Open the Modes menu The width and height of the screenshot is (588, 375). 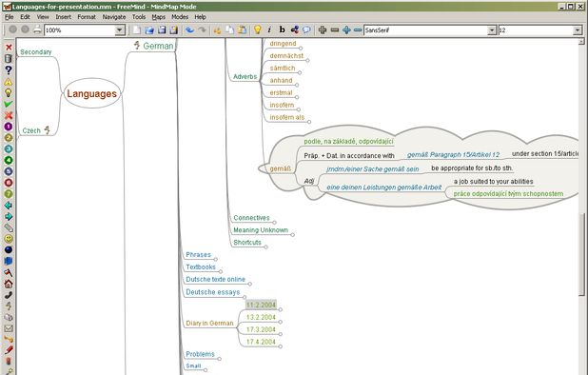pos(180,17)
